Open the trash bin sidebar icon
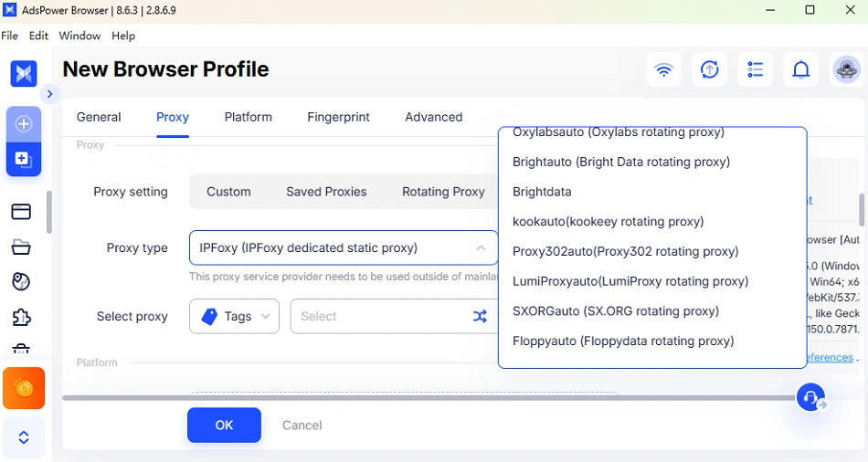The width and height of the screenshot is (868, 462). pyautogui.click(x=21, y=348)
